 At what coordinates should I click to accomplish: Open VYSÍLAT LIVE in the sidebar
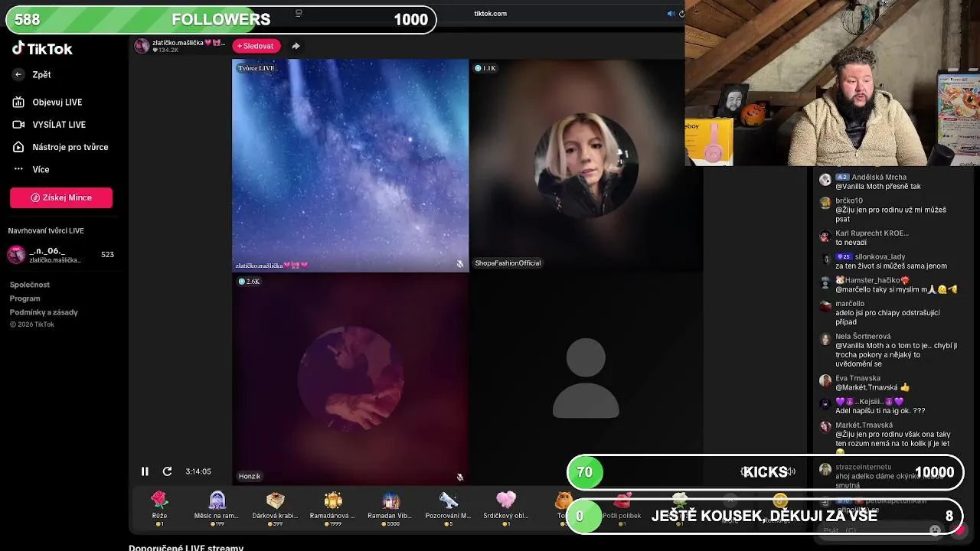58,124
